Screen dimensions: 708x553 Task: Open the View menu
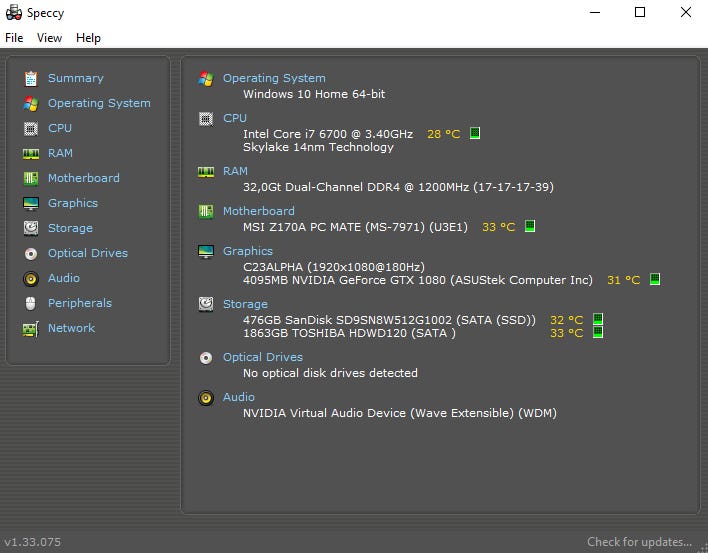pyautogui.click(x=49, y=38)
